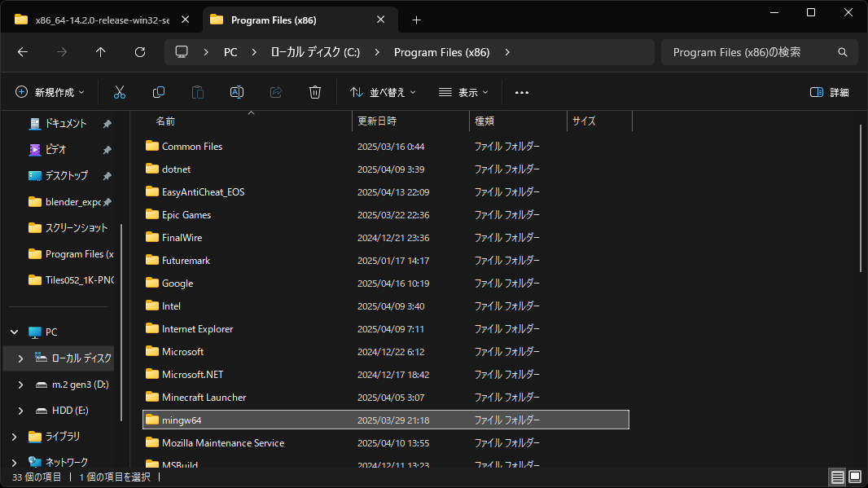Click the Delete trash can icon
Viewport: 868px width, 488px height.
(315, 93)
